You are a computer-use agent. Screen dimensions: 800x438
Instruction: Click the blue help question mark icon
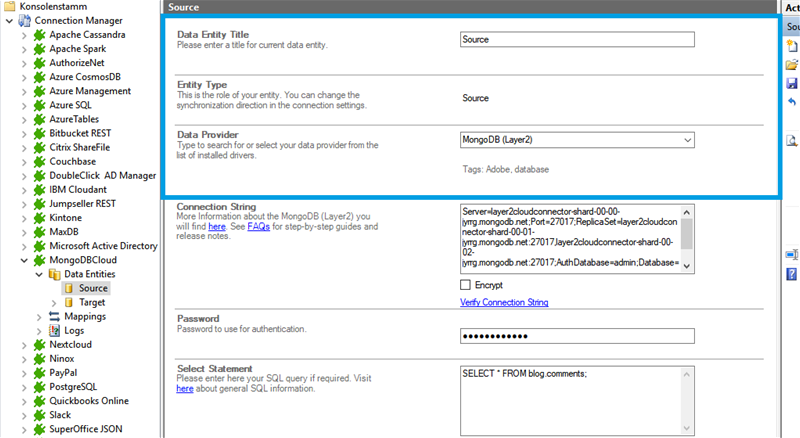(x=791, y=273)
